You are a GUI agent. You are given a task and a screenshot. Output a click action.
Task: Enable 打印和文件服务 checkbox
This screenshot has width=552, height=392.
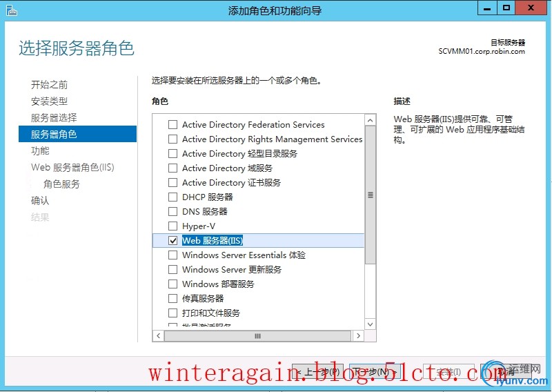(x=173, y=313)
